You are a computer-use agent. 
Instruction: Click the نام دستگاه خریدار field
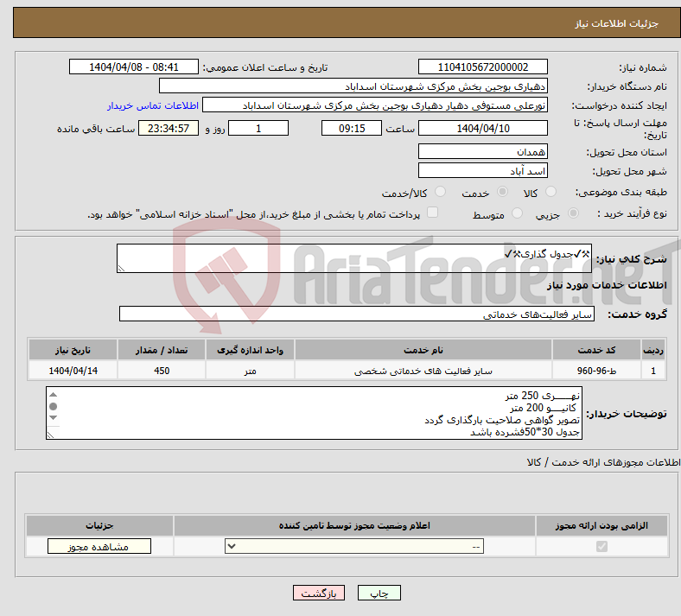pos(353,86)
